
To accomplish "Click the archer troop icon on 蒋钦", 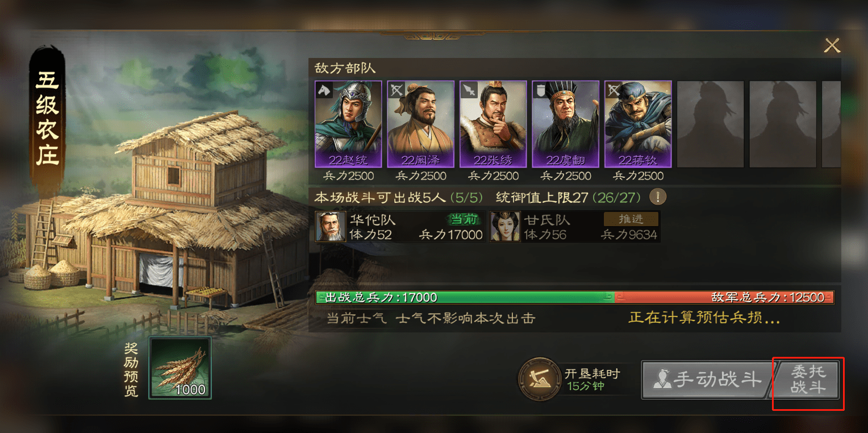I will click(x=614, y=89).
